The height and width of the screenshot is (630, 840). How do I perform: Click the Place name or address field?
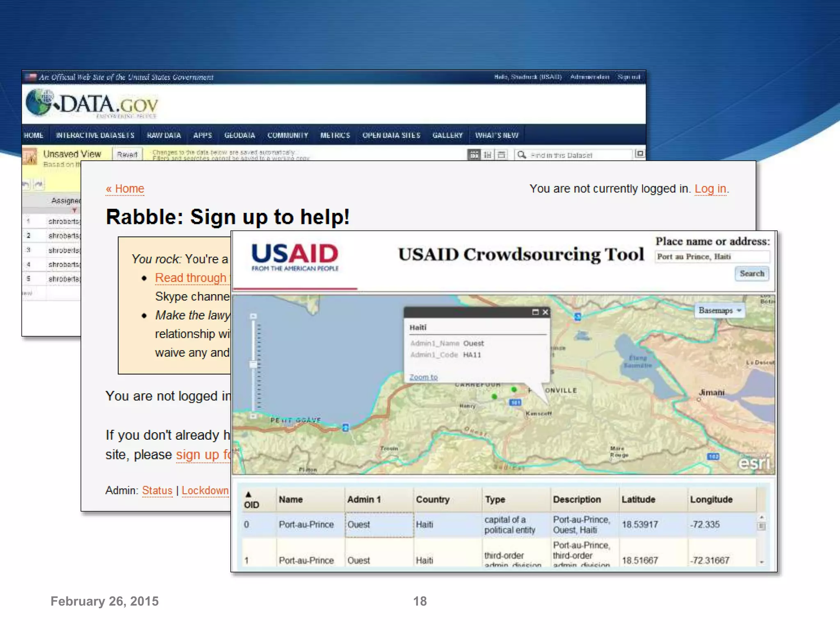(x=712, y=257)
